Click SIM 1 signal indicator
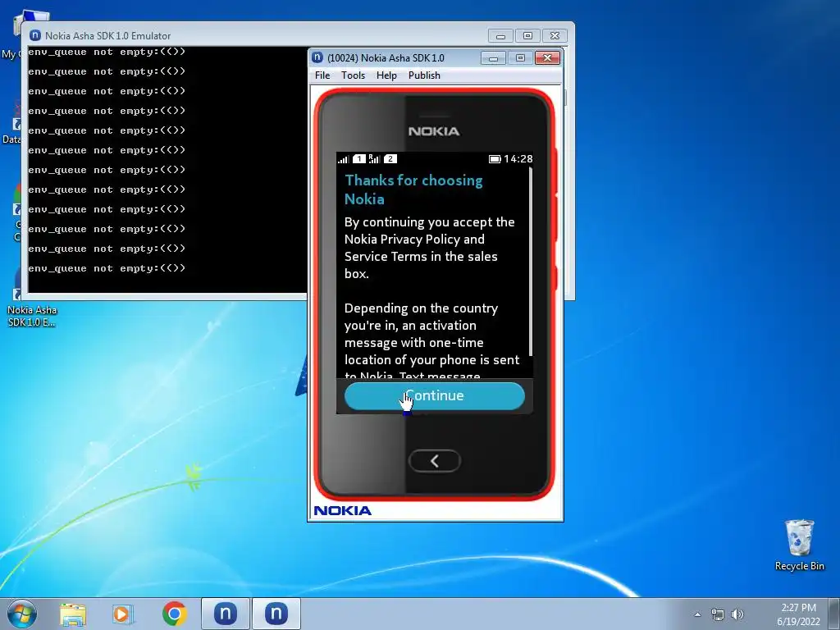 point(353,158)
